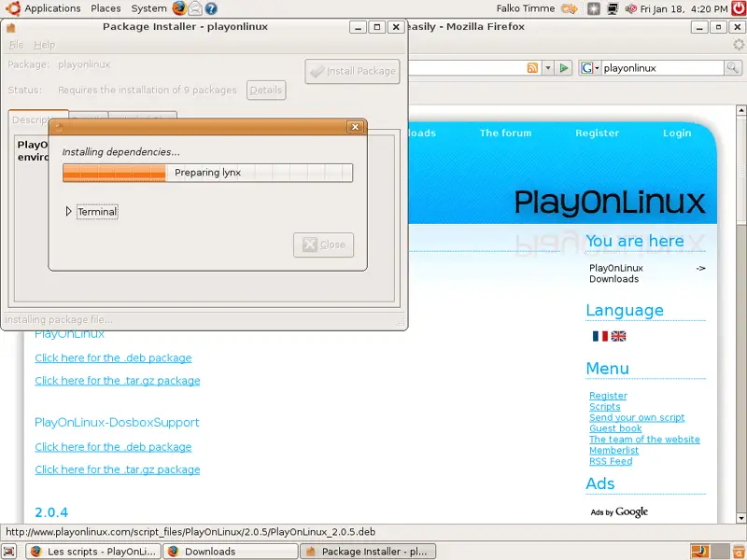747x560 pixels.
Task: Click the Firefox search field containing playonlinux
Action: (662, 68)
